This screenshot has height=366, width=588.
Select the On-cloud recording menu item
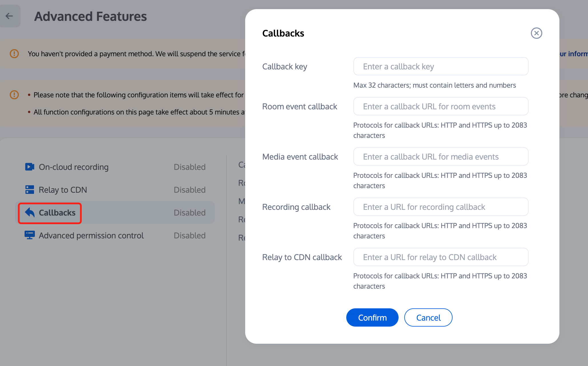[x=74, y=167]
